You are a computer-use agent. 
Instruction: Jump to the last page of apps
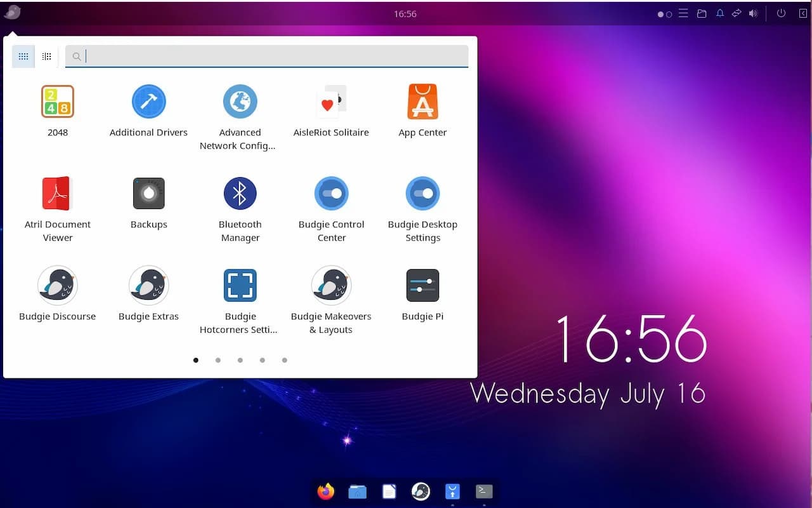coord(284,360)
